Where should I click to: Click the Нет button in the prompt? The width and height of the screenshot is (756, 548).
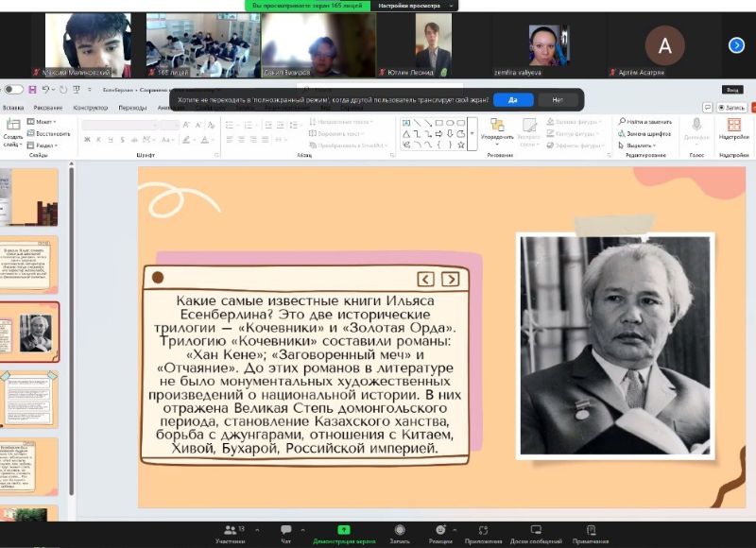coord(558,99)
